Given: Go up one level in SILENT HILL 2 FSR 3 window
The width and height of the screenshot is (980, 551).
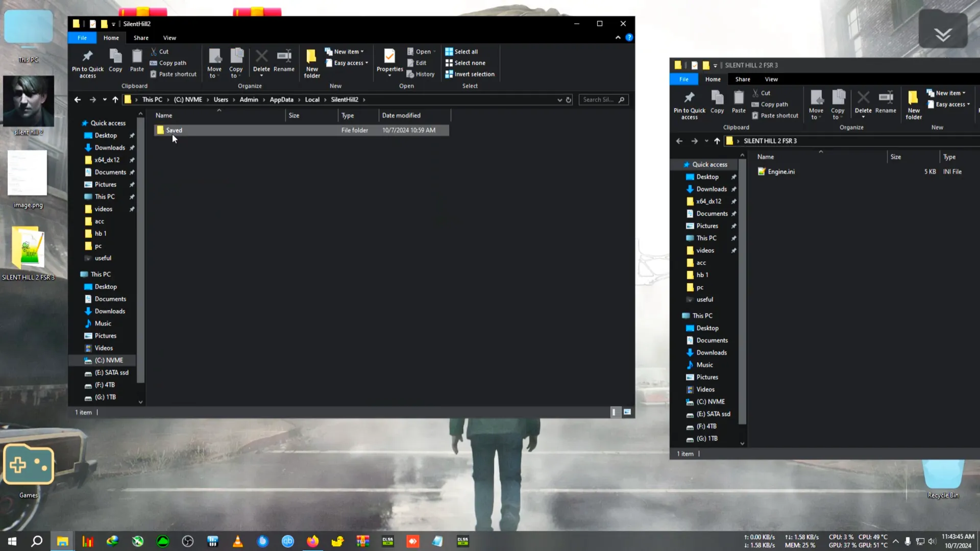Looking at the screenshot, I should (x=717, y=141).
